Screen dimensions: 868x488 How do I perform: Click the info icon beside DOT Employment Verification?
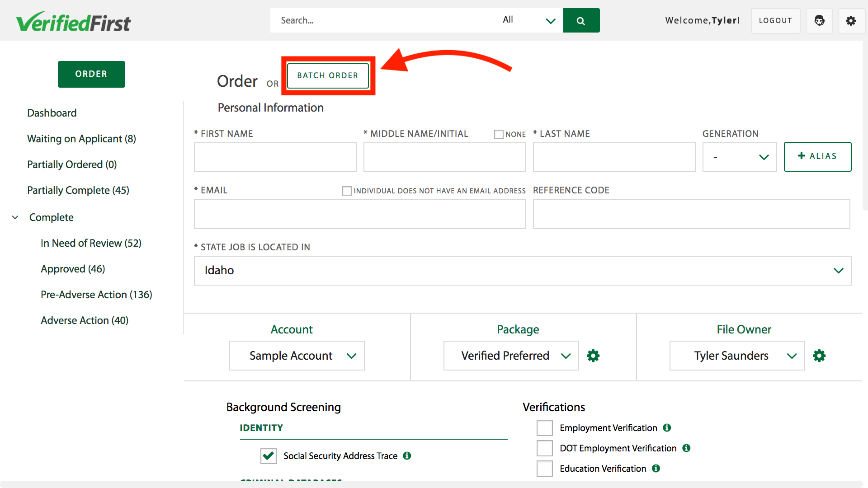(x=686, y=448)
